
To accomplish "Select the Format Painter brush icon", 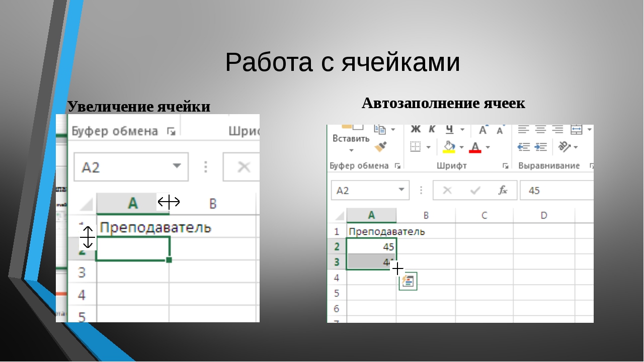I will click(381, 147).
